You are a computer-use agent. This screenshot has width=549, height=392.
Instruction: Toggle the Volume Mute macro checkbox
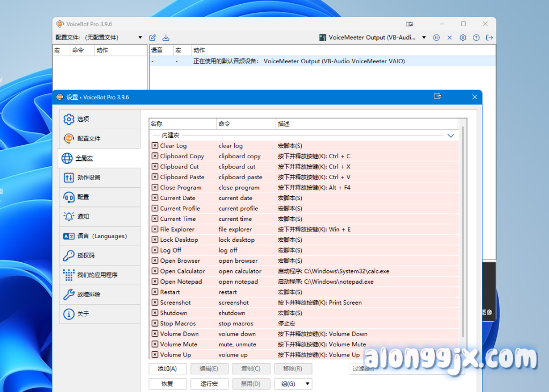tap(155, 344)
